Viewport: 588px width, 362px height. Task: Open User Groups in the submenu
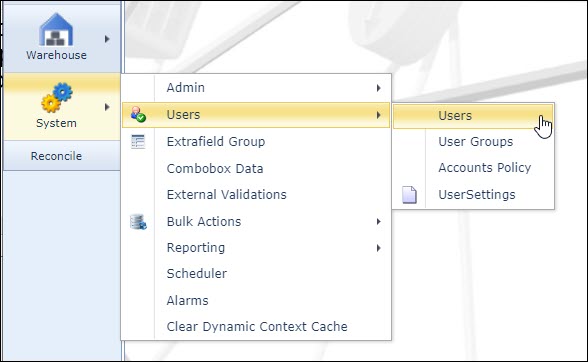click(473, 142)
